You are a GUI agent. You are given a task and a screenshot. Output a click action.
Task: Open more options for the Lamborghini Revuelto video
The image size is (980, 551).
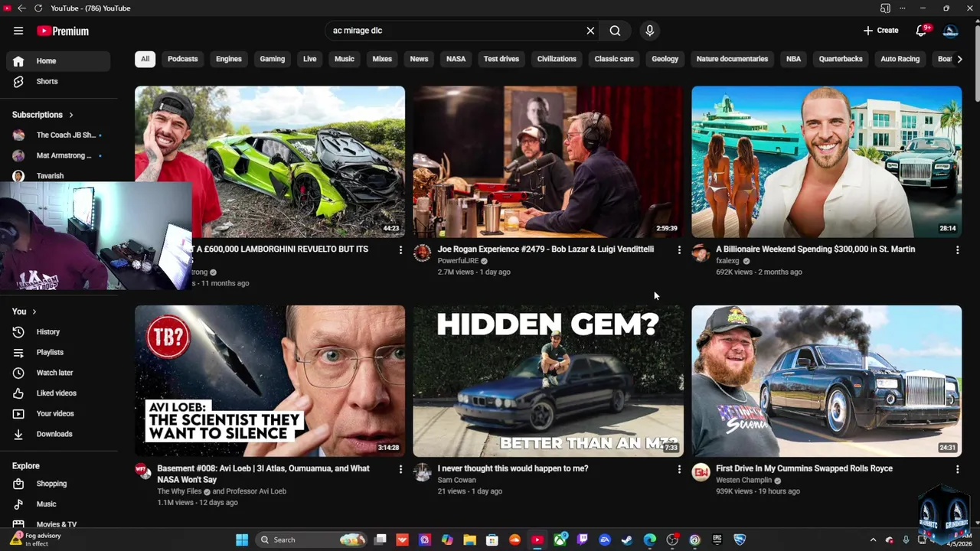coord(400,250)
